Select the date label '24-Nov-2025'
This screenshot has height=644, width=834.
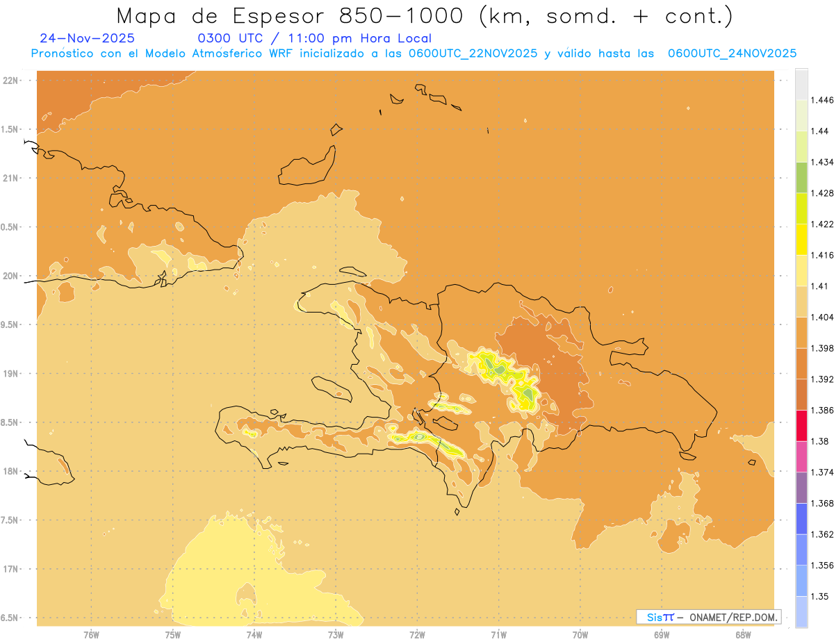pos(88,38)
